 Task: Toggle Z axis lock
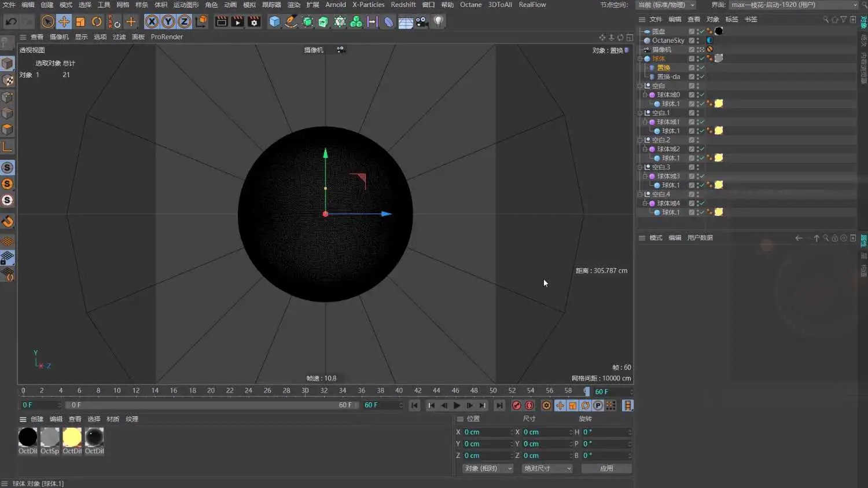[x=184, y=22]
